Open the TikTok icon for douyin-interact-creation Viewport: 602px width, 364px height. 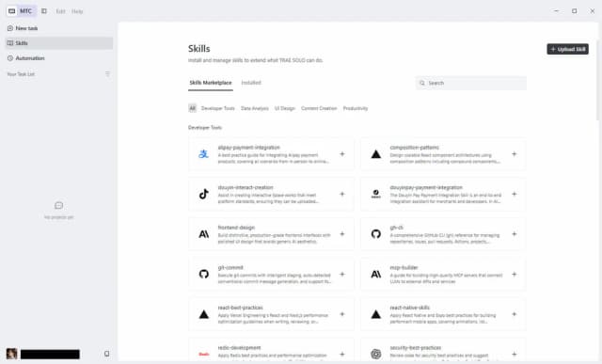point(204,194)
